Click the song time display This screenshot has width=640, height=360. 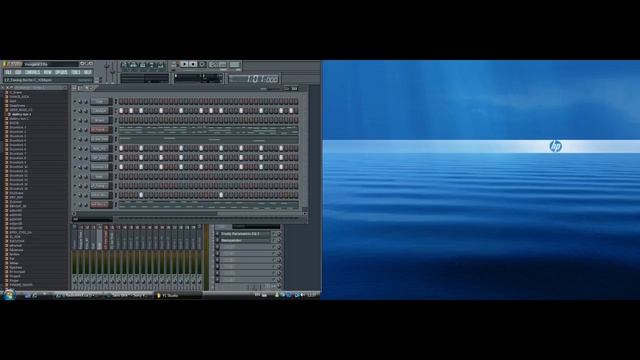(x=254, y=79)
